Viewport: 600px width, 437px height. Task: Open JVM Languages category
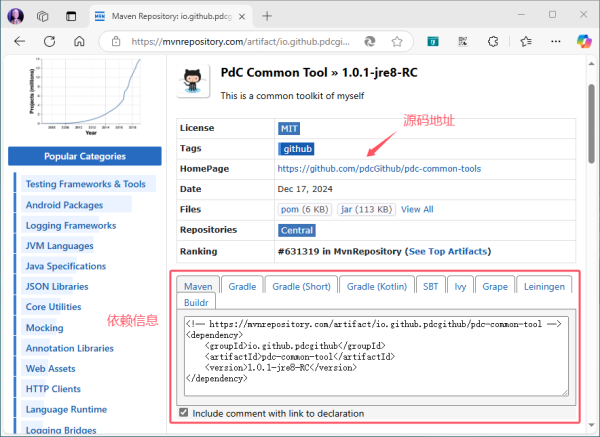pos(59,246)
